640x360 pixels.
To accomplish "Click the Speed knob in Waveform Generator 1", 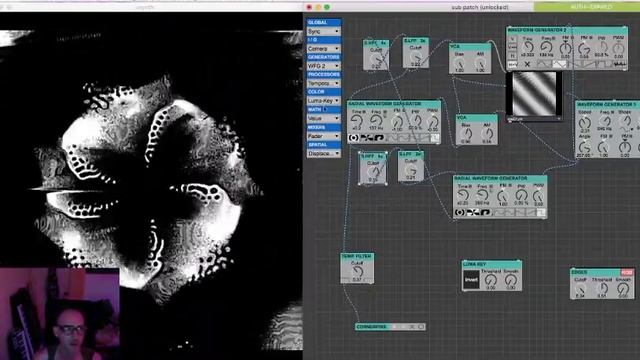I will tap(584, 122).
